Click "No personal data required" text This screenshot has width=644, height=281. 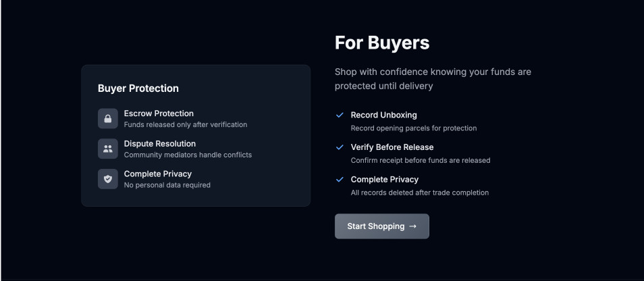[167, 185]
